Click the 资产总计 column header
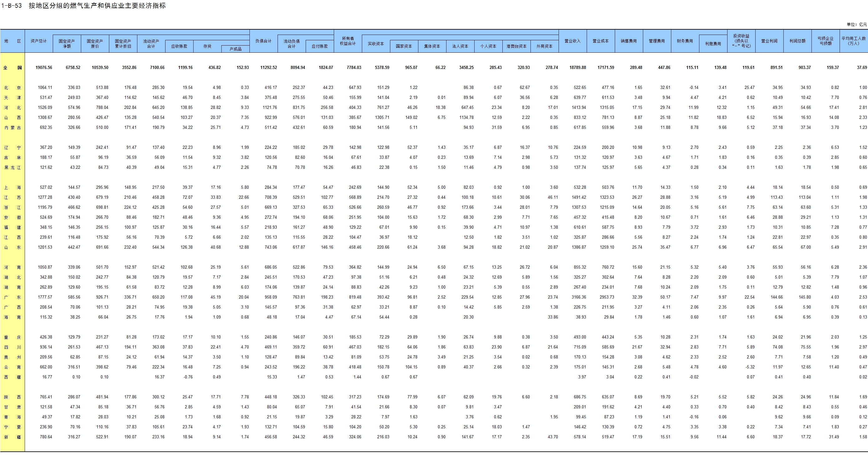Viewport: 868px width, 462px height. click(38, 41)
